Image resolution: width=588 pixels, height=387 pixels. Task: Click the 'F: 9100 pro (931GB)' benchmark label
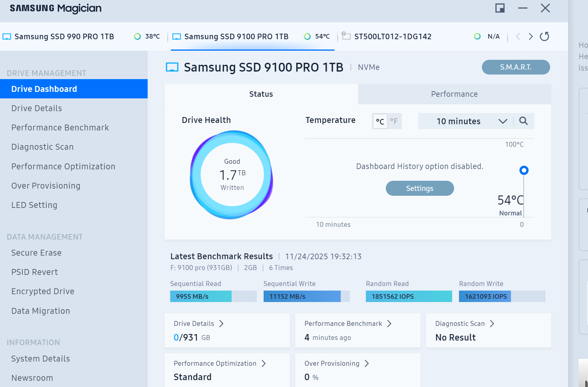pyautogui.click(x=201, y=268)
